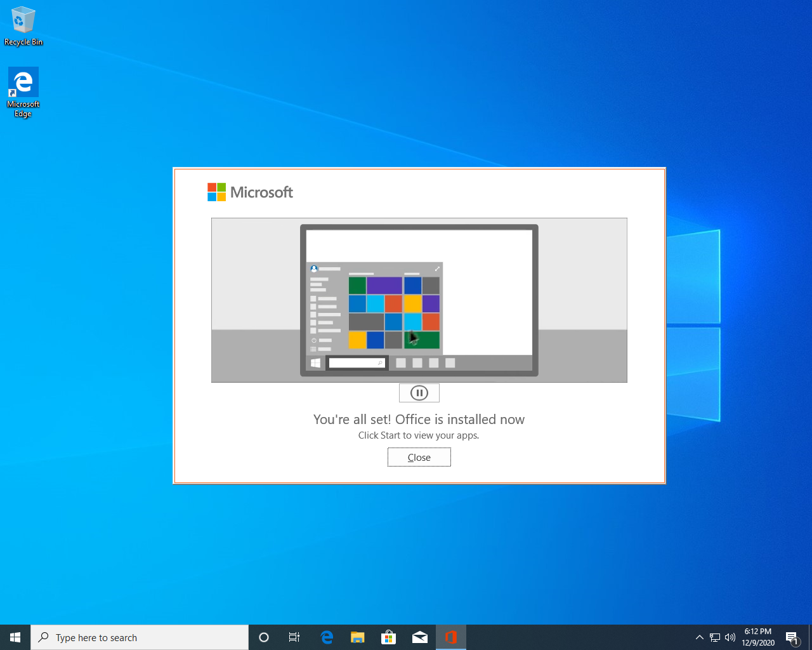This screenshot has height=650, width=812.
Task: Open the Action Center notifications icon
Action: pos(792,637)
